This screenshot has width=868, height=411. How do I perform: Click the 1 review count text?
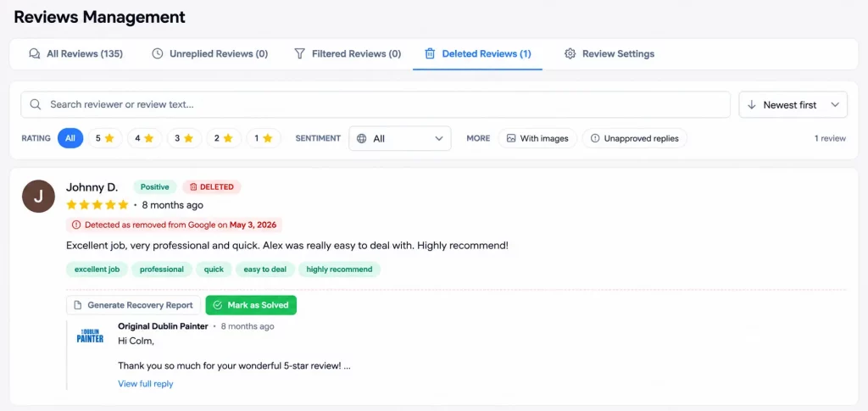(830, 138)
